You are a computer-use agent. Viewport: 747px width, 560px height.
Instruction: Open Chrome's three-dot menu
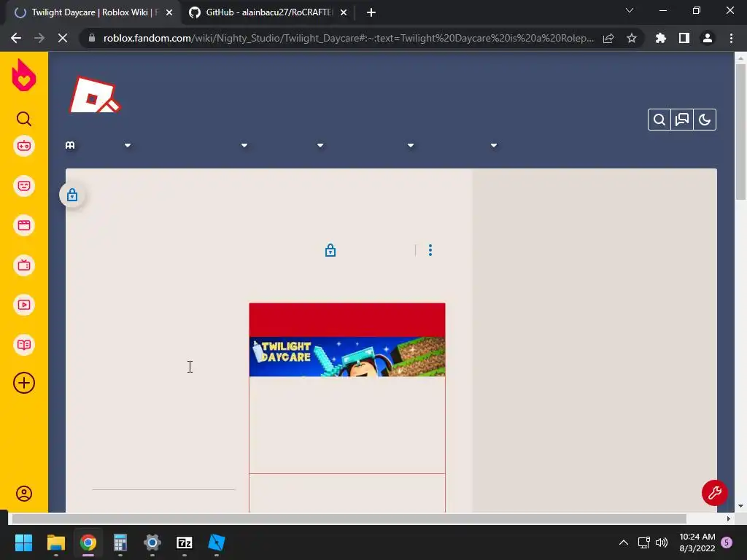pos(731,38)
